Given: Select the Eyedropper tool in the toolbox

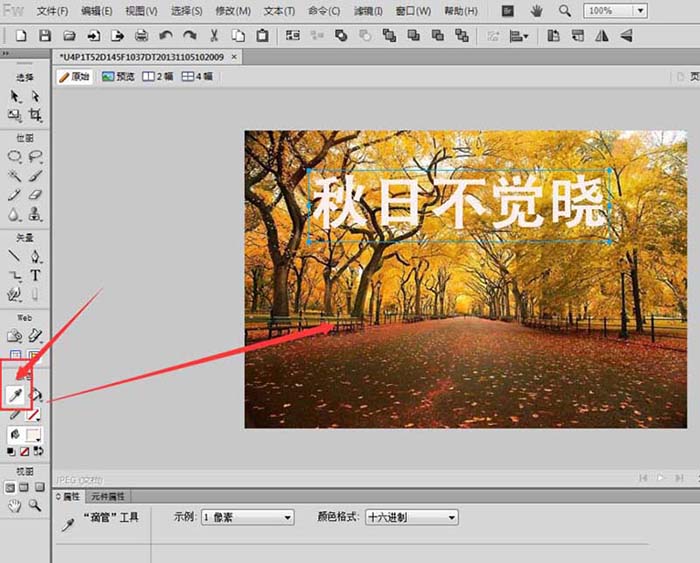Looking at the screenshot, I should click(x=16, y=396).
